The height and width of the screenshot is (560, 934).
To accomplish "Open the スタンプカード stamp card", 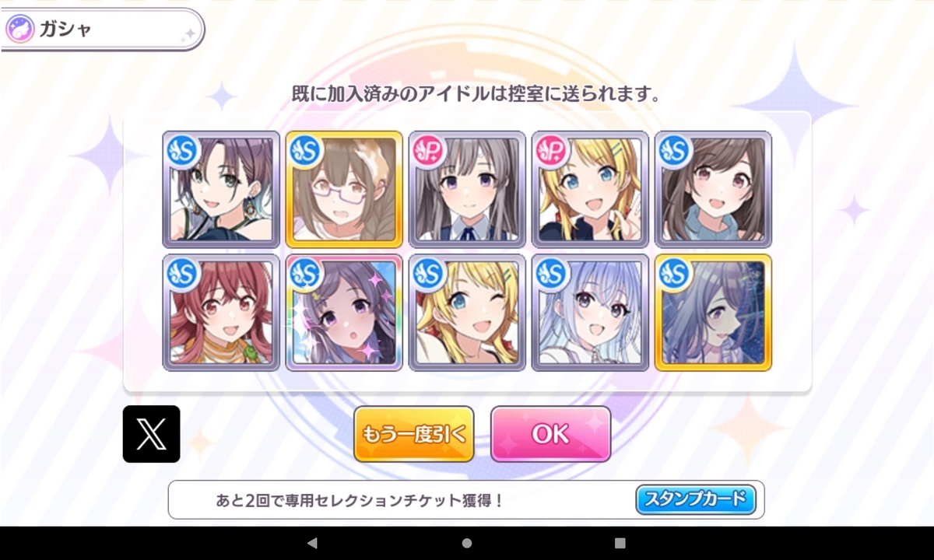I will pos(696,499).
